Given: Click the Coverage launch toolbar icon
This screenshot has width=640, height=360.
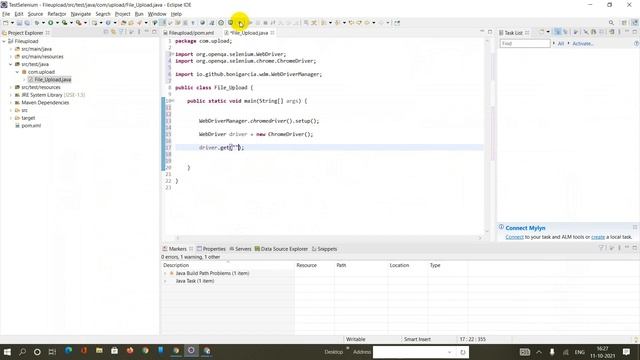Looking at the screenshot, I should [x=64, y=23].
